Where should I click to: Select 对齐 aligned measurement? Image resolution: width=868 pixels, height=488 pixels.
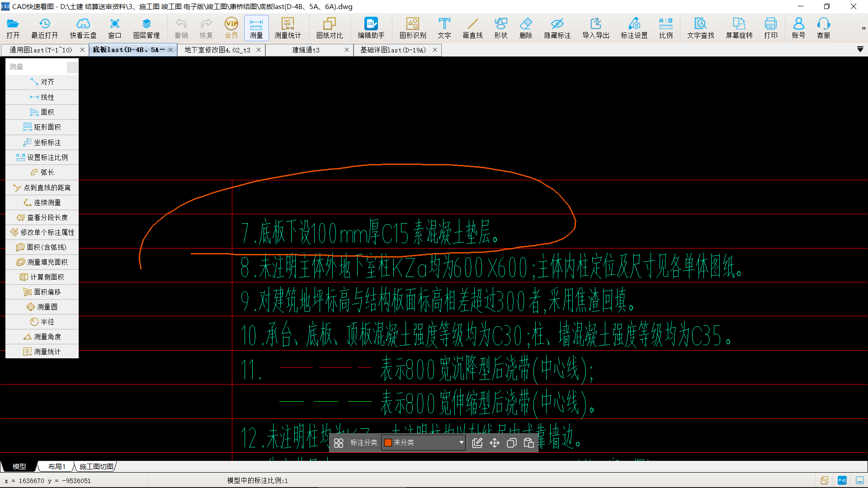(x=42, y=82)
